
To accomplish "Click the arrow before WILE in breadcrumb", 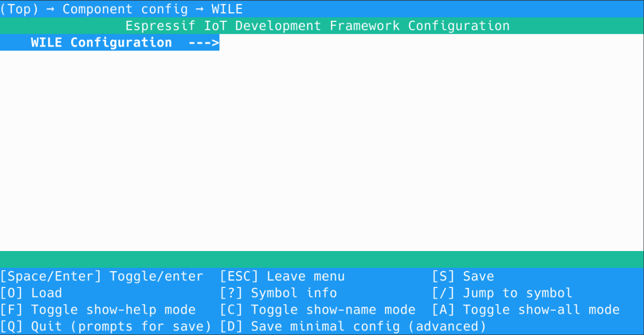I will click(x=200, y=9).
